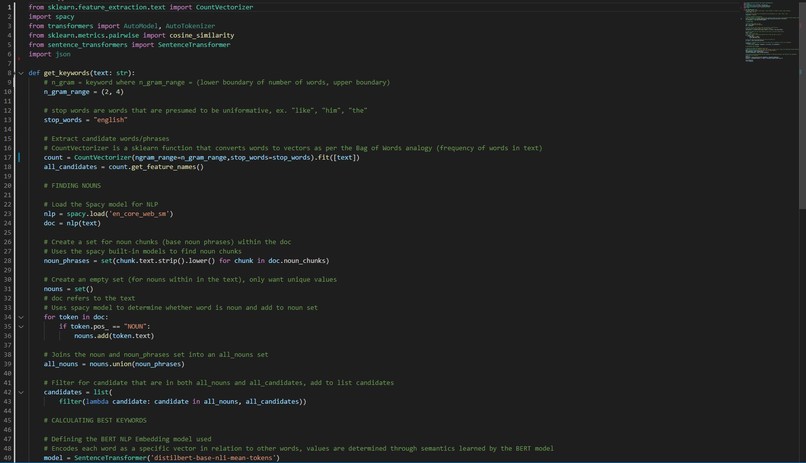Image resolution: width=806 pixels, height=463 pixels.
Task: Click 'all_candidates' at start of line 18
Action: tap(70, 166)
